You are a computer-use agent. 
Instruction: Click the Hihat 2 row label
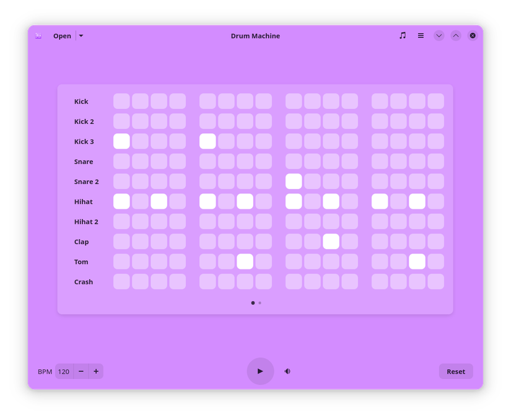pos(86,222)
